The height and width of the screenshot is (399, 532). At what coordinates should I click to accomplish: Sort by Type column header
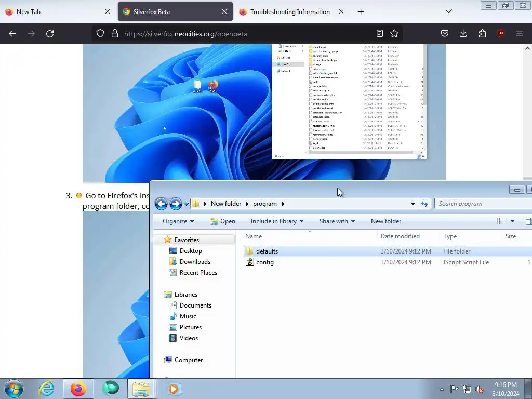tap(471, 236)
